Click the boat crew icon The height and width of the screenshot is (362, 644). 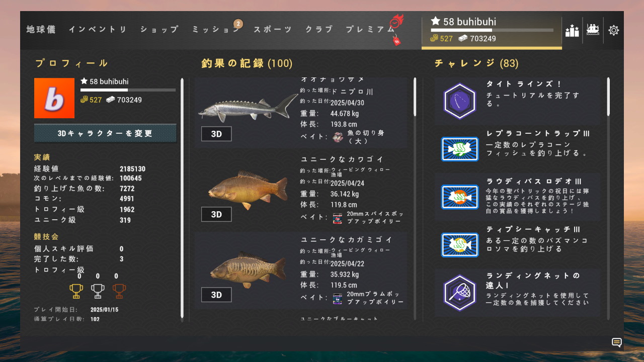pos(593,30)
